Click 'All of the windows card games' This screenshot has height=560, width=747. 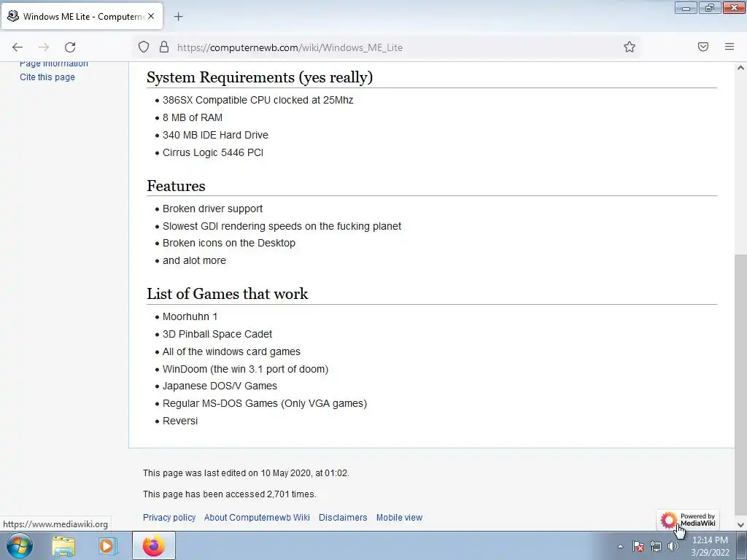[231, 351]
